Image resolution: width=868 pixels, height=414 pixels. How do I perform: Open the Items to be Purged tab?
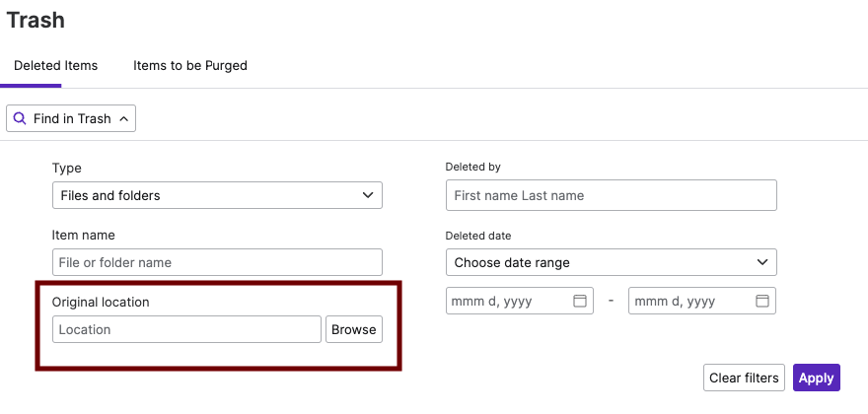pyautogui.click(x=190, y=66)
